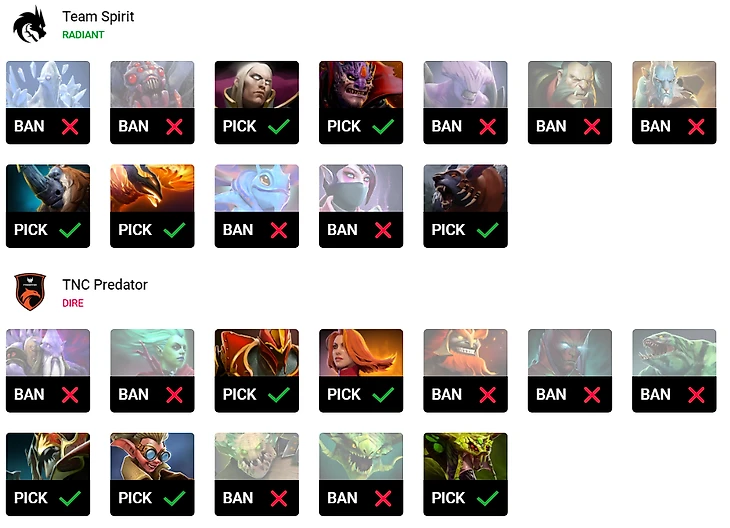Click green checkmark under Lina portrait

[382, 395]
